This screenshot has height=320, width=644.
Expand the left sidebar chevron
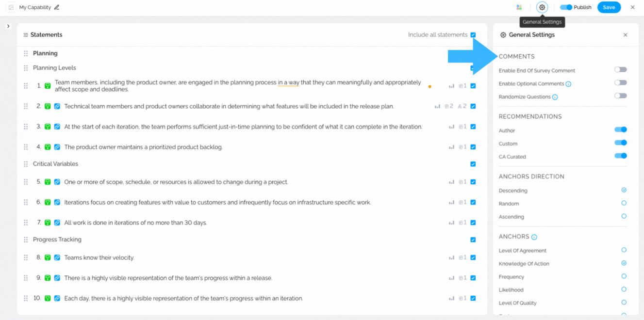coord(8,26)
